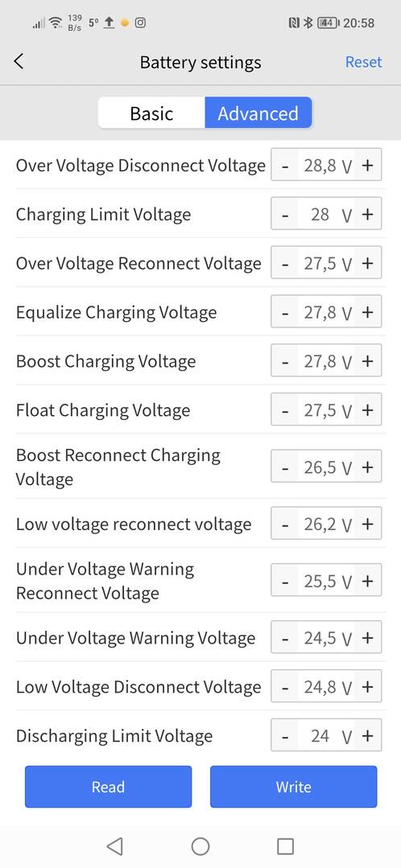Decrease Charging Limit Voltage with minus

tap(285, 214)
